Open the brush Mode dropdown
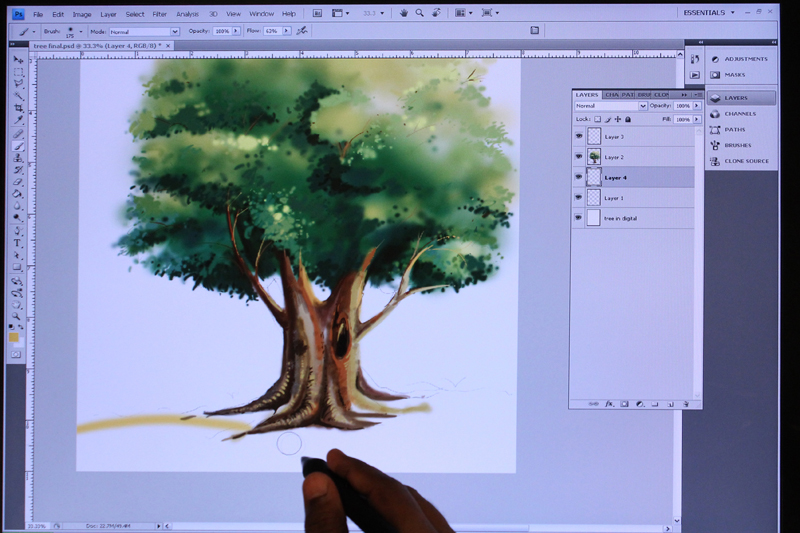The height and width of the screenshot is (533, 800). coord(144,32)
